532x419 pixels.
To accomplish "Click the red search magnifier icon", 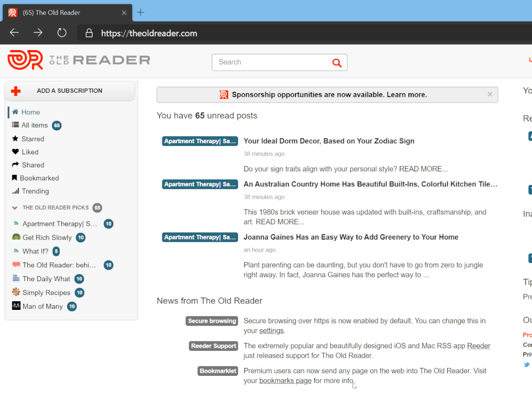I will click(x=337, y=62).
